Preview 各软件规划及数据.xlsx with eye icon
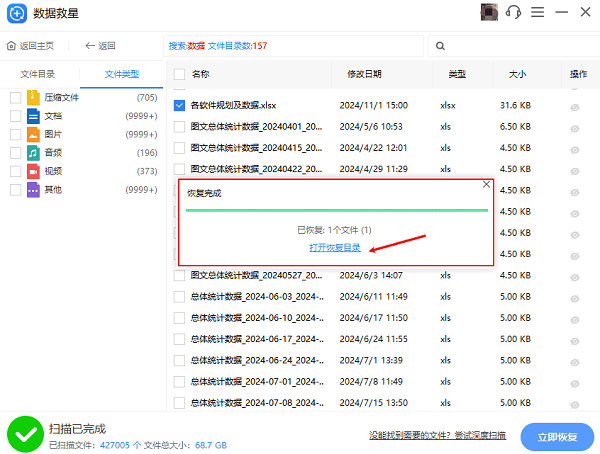The image size is (600, 454). tap(575, 108)
